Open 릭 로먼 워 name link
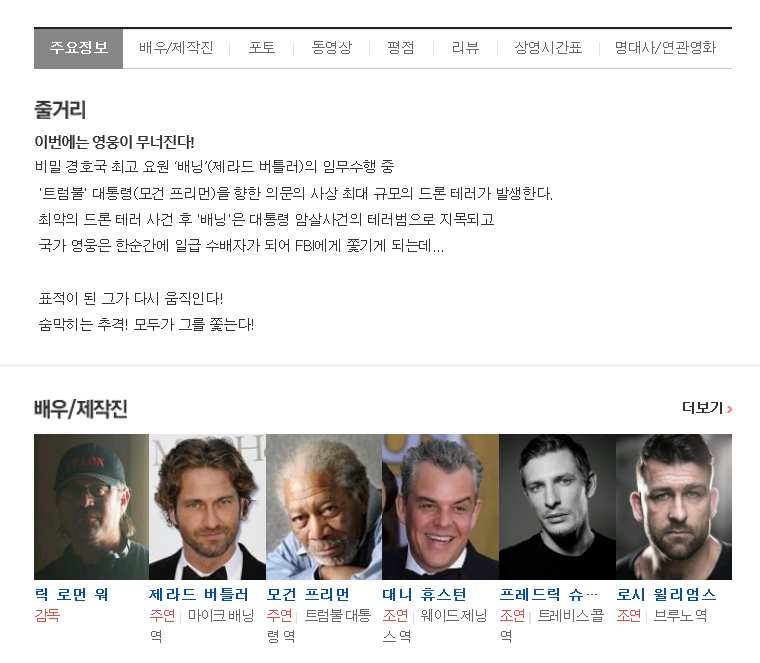The width and height of the screenshot is (760, 663). 72,595
